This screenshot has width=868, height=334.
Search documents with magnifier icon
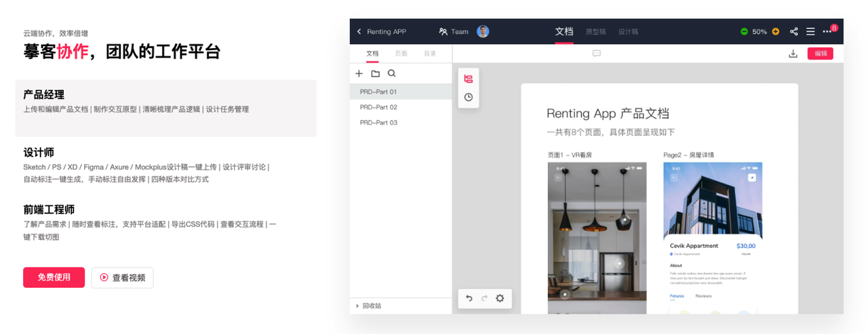(392, 74)
